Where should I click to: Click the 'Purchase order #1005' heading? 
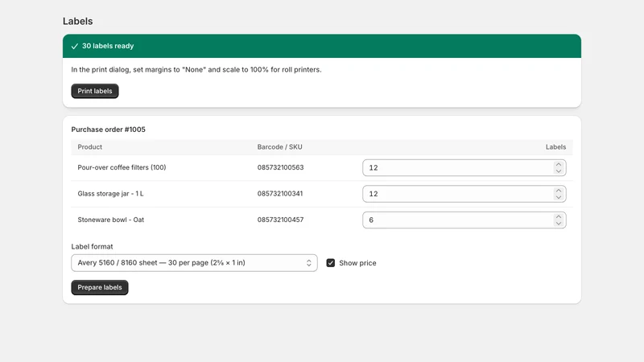(109, 130)
